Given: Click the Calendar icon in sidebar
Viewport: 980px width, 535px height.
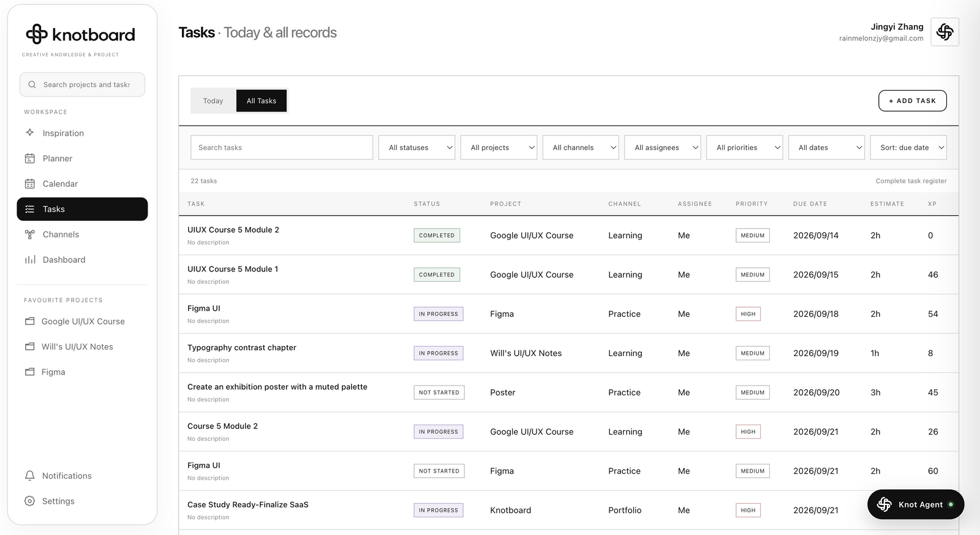Looking at the screenshot, I should (29, 183).
